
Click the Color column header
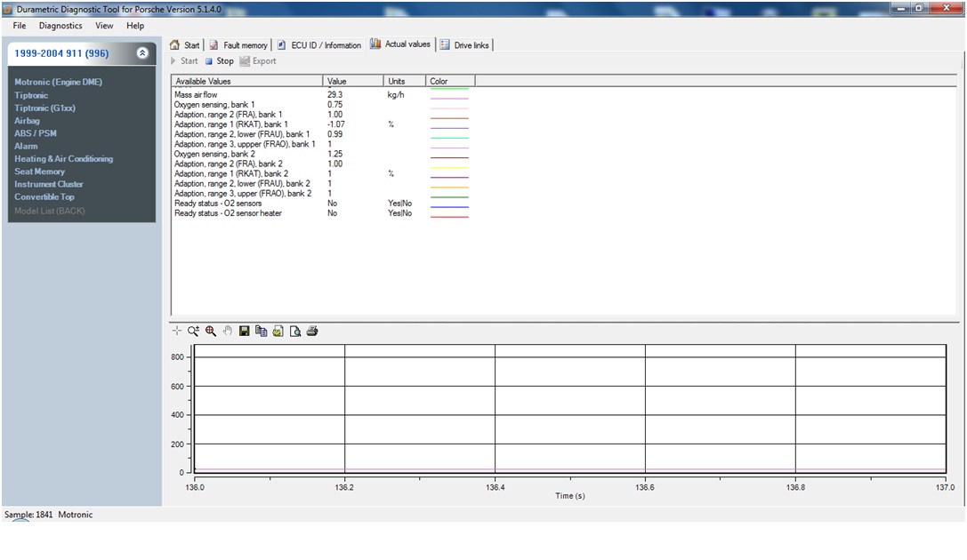[450, 81]
